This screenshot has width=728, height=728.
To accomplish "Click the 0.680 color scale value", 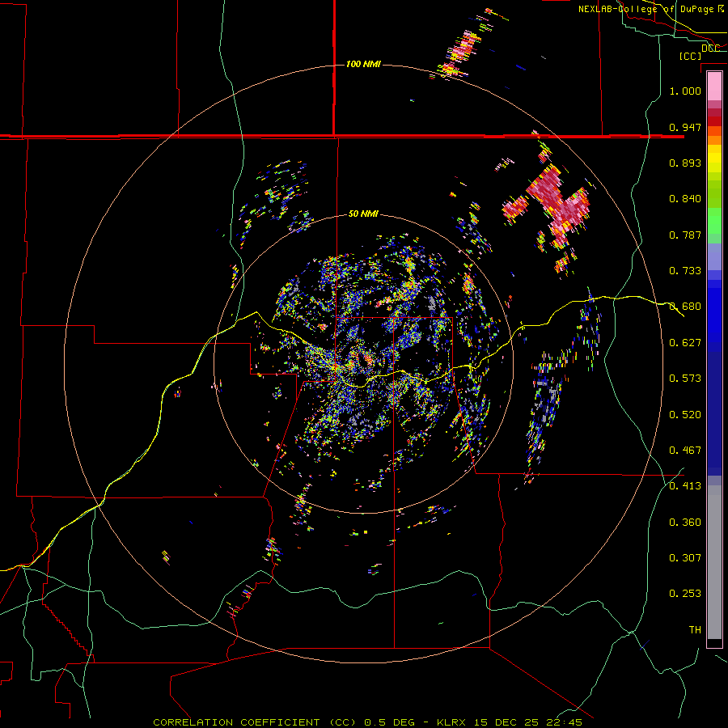I will [x=685, y=307].
